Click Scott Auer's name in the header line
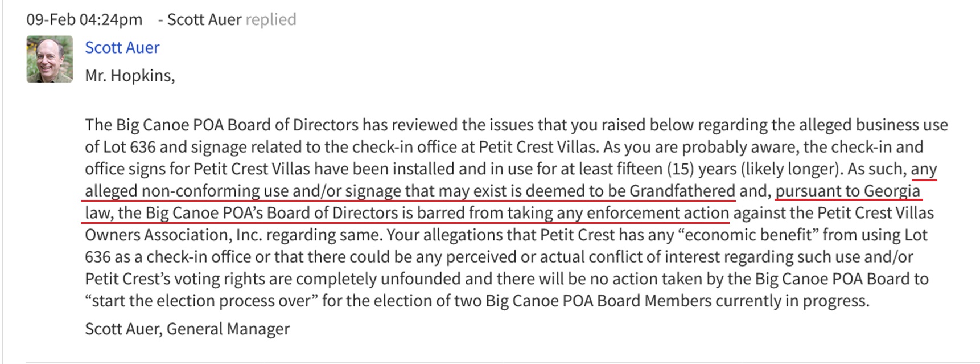This screenshot has width=980, height=364. (x=204, y=19)
